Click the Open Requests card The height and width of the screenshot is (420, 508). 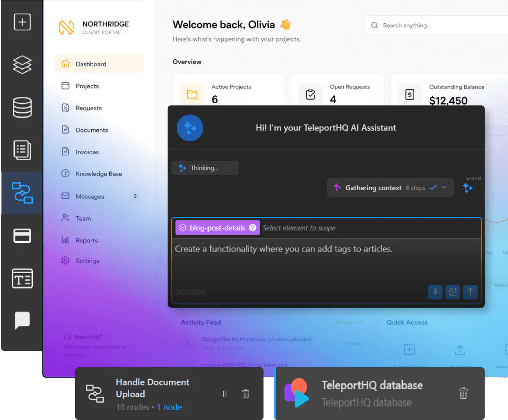coord(337,90)
